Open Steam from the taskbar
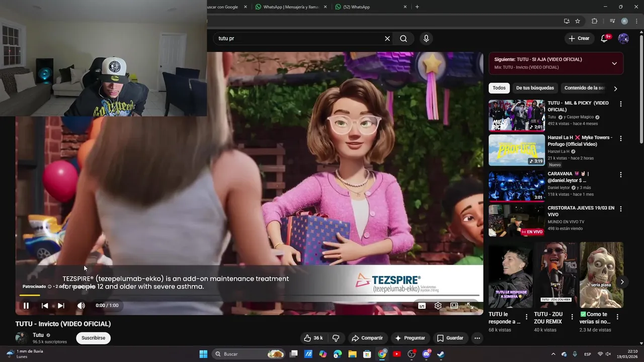This screenshot has height=362, width=644. click(x=441, y=354)
